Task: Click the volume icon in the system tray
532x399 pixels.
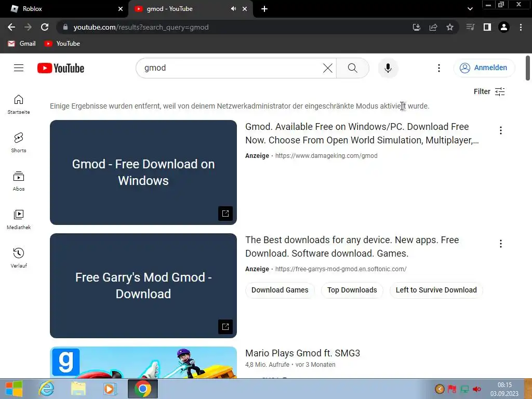Action: click(477, 389)
